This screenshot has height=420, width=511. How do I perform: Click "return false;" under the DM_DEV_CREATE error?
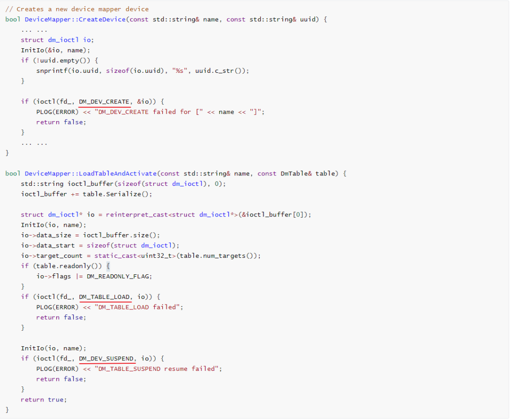[61, 122]
